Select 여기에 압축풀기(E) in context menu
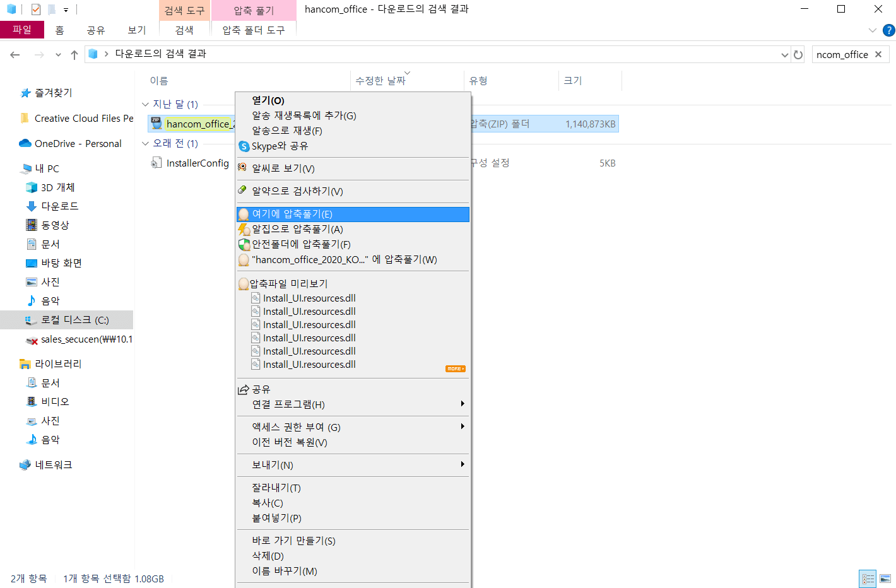The image size is (896, 588). tap(353, 215)
